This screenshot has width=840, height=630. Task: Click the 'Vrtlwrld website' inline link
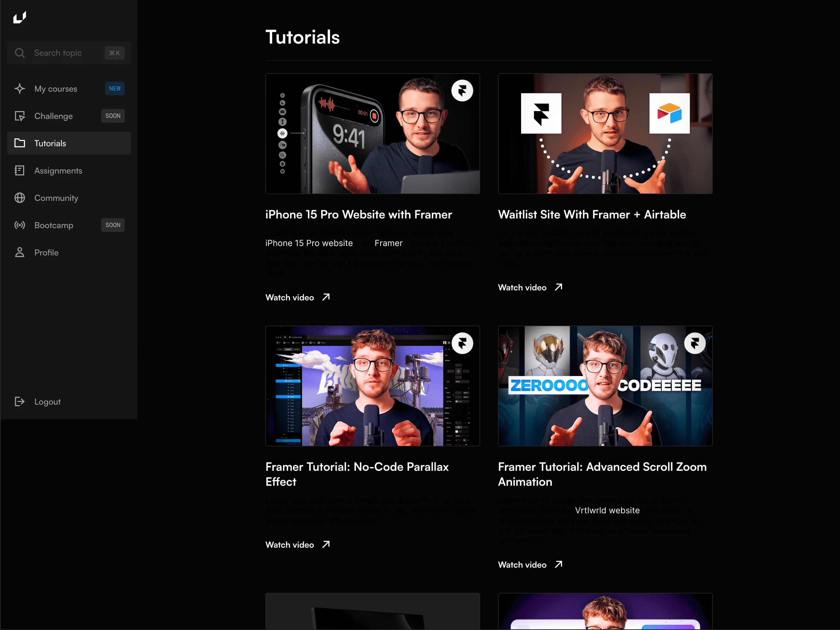coord(607,510)
